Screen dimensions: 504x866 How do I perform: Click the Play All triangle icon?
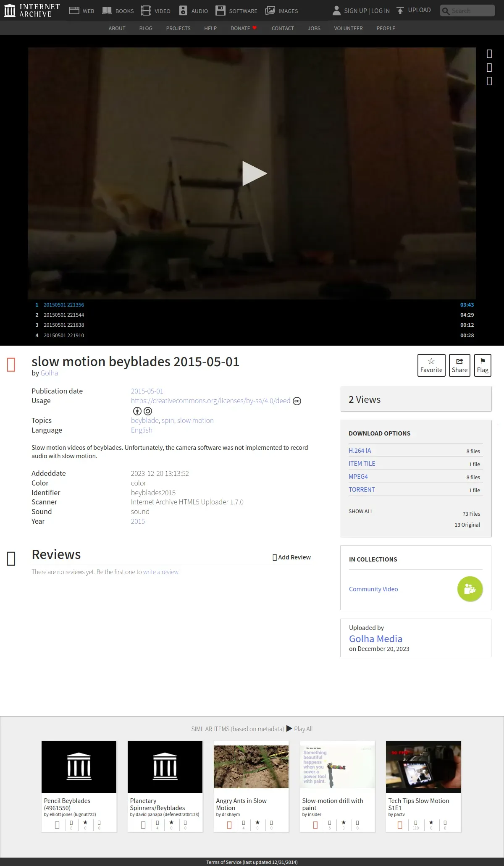[289, 729]
